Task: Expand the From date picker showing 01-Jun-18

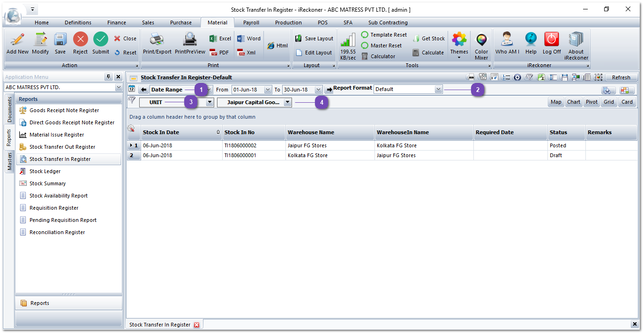Action: [x=268, y=88]
